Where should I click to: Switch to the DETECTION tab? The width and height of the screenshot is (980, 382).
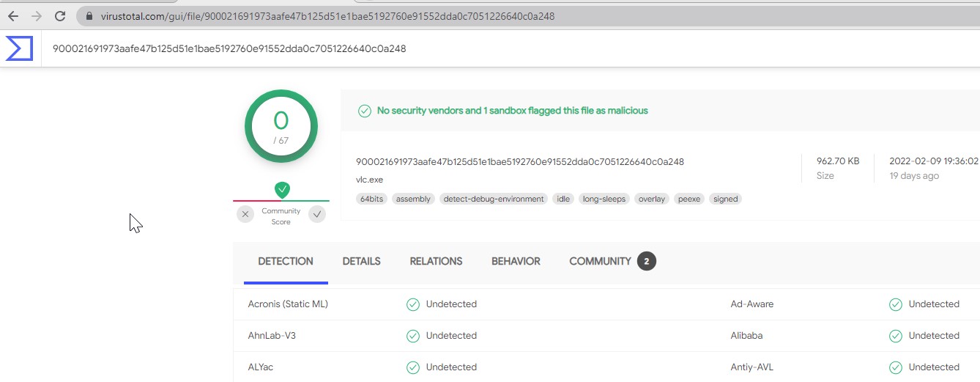pyautogui.click(x=286, y=261)
